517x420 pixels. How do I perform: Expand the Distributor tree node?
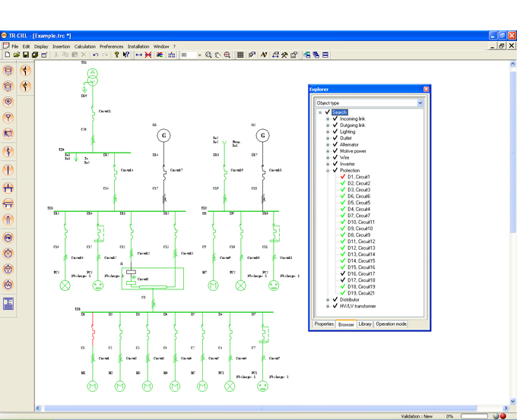point(328,300)
